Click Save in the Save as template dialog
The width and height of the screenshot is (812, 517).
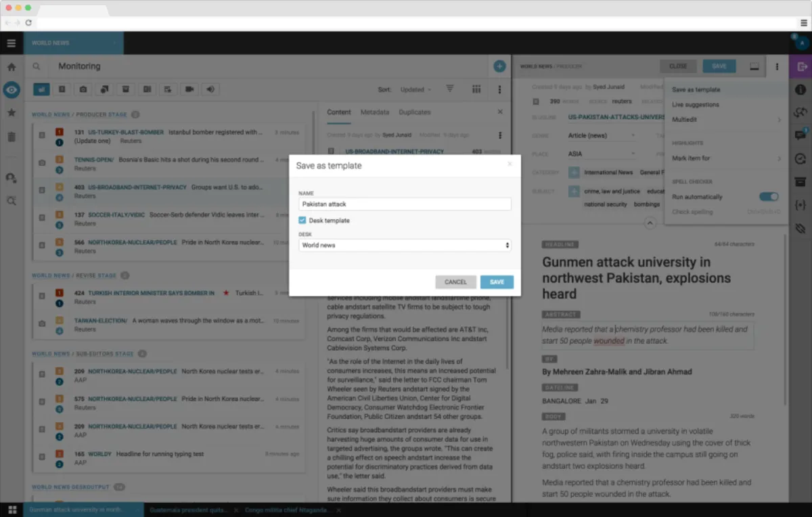point(497,282)
